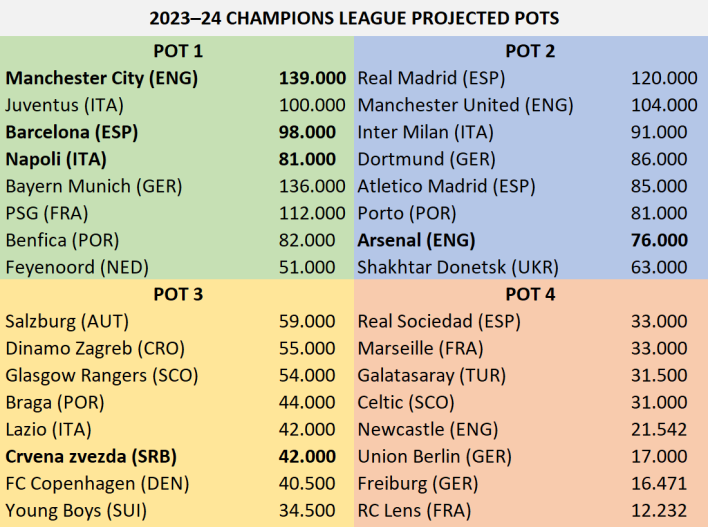Viewport: 708px width, 527px height.
Task: Select the Bayern Munich (GER) cell
Action: click(x=96, y=185)
